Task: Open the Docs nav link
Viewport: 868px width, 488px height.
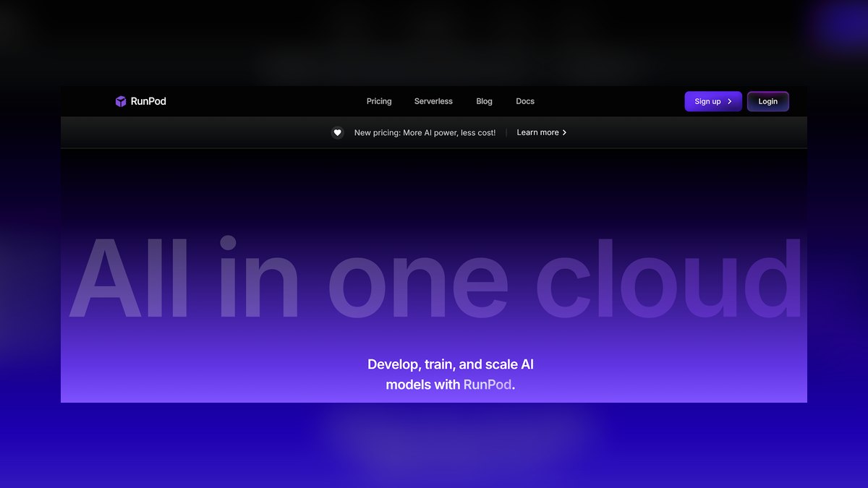Action: click(525, 101)
